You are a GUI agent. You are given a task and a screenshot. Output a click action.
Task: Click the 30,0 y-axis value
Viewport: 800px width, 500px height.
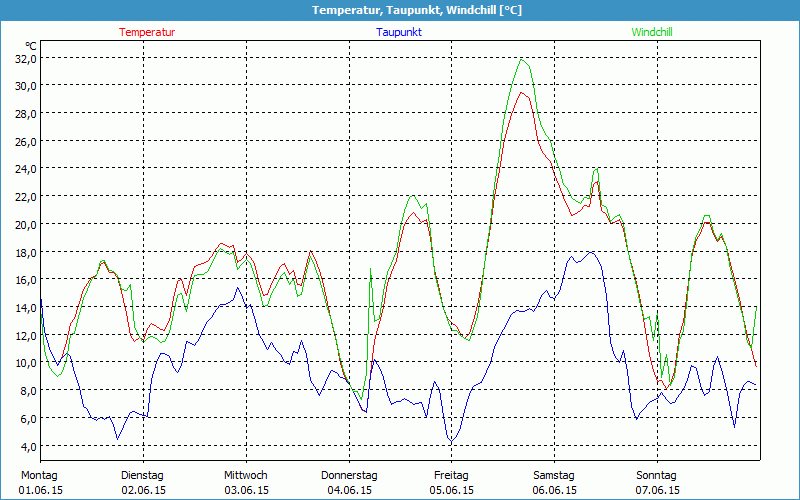point(26,86)
